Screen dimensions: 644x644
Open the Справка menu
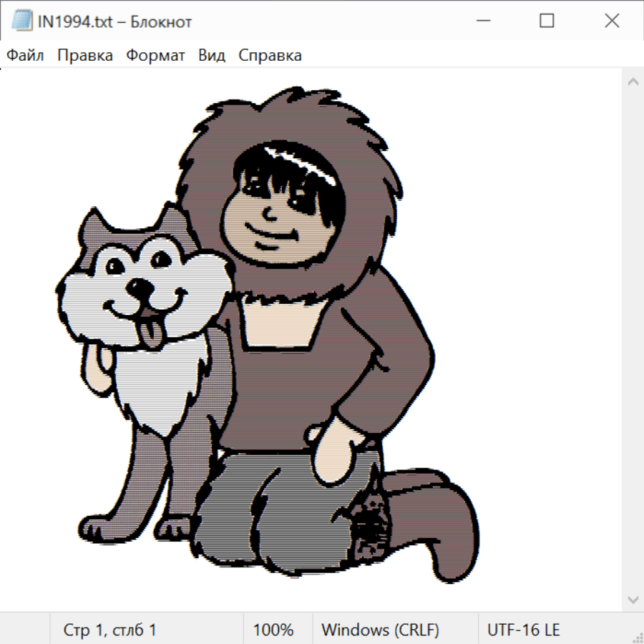pos(270,56)
